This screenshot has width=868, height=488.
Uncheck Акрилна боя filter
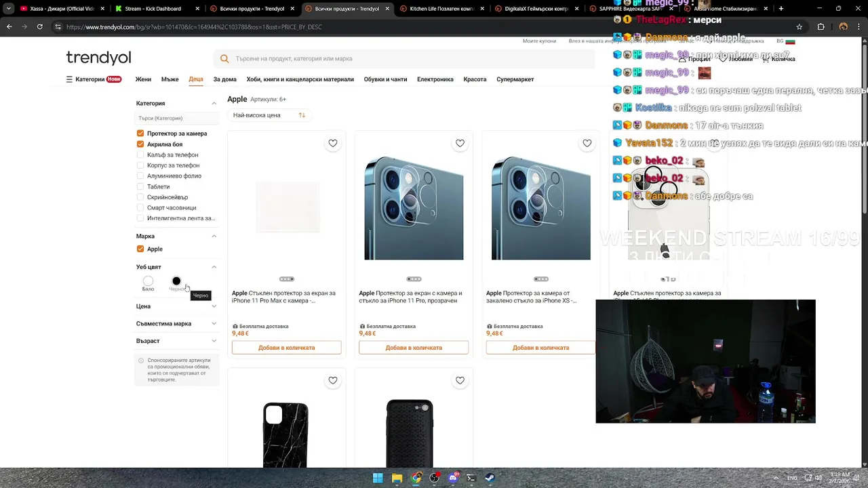[140, 144]
